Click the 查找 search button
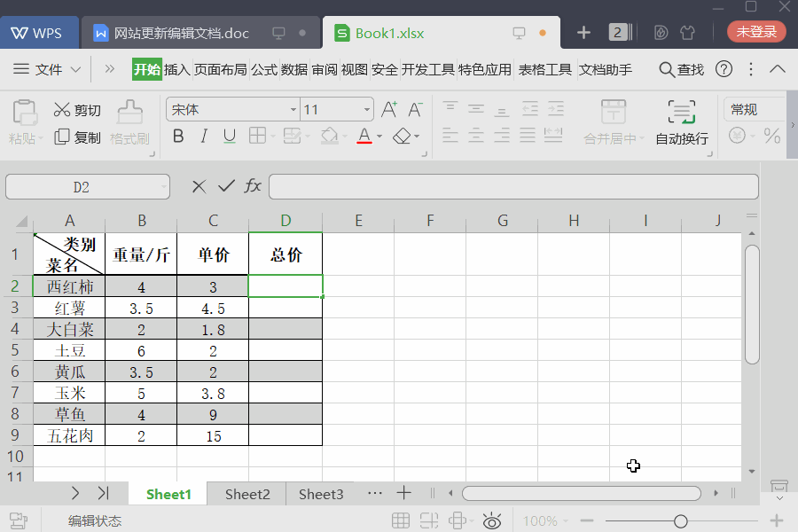Image resolution: width=798 pixels, height=532 pixels. (x=682, y=69)
